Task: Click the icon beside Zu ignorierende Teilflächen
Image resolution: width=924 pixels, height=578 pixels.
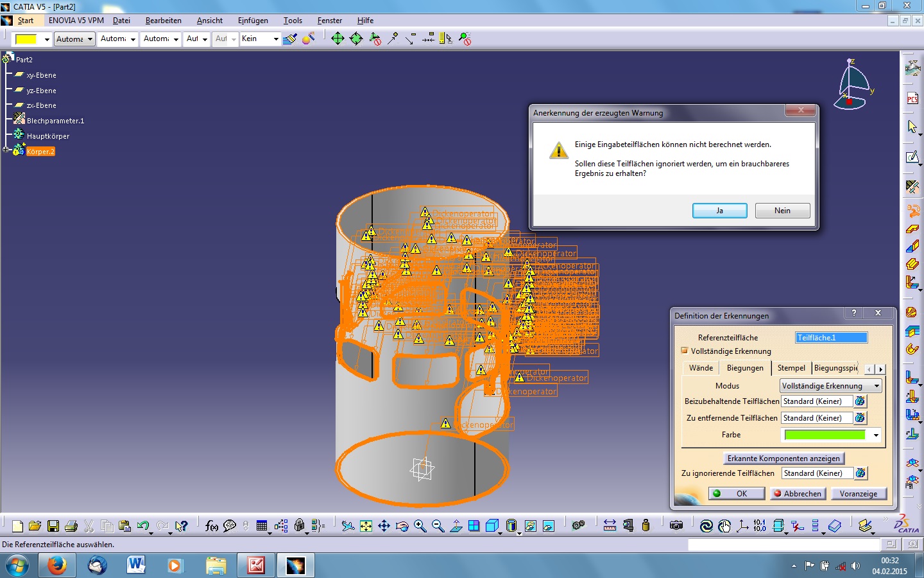Action: tap(860, 473)
